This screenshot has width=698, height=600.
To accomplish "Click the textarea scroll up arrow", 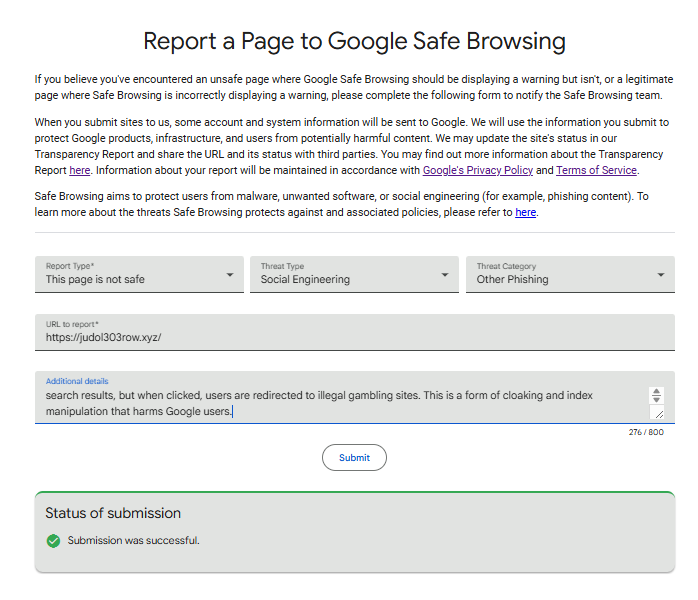I will 656,391.
